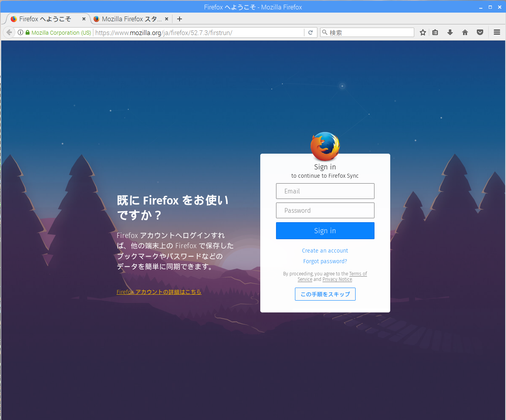The width and height of the screenshot is (506, 420).
Task: Open Firefox アカウントの詳細はこちら link
Action: 159,292
